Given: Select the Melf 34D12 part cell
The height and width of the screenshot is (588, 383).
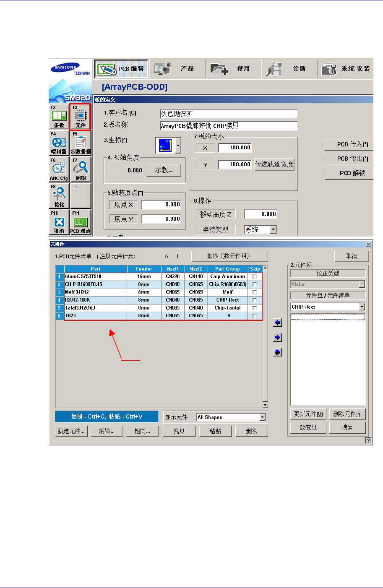Looking at the screenshot, I should coord(96,292).
